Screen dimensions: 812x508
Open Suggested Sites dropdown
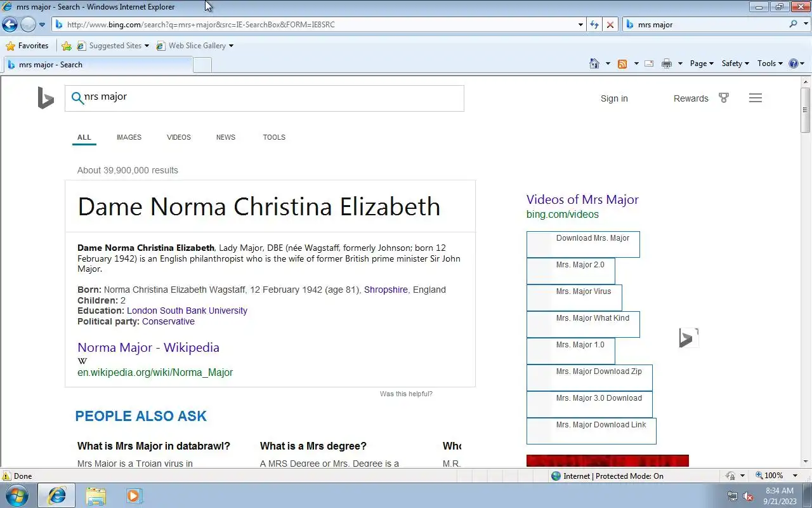tap(113, 46)
